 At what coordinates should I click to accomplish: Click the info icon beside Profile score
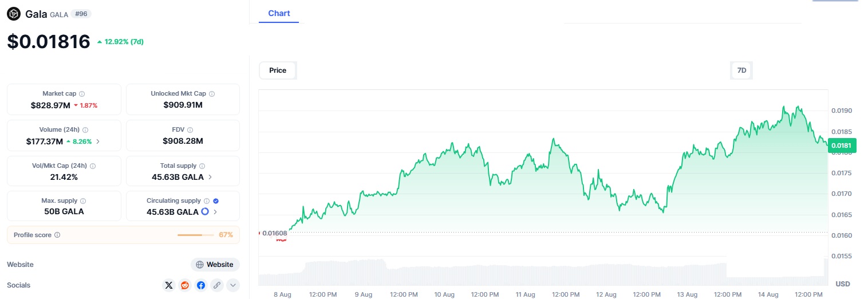click(x=57, y=235)
